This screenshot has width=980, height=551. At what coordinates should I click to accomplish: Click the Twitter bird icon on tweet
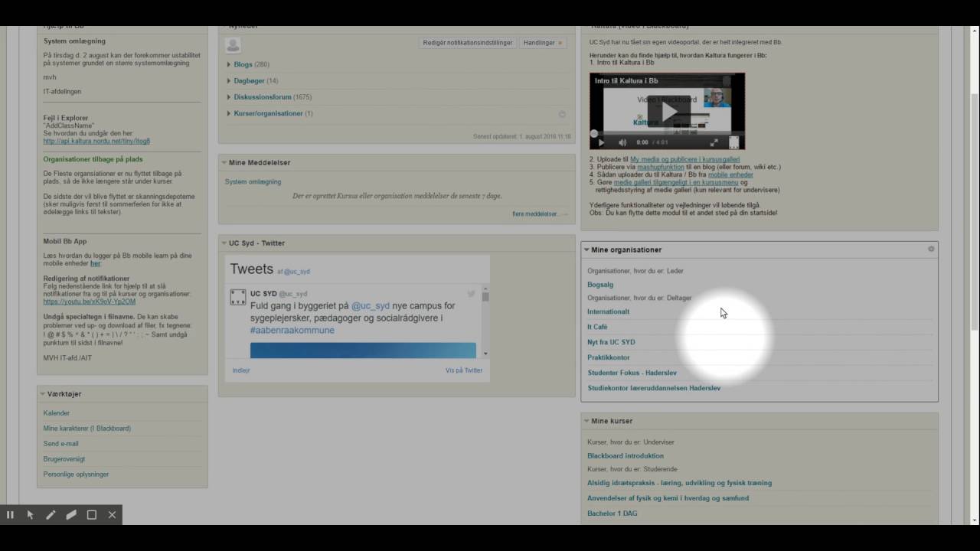pos(471,293)
